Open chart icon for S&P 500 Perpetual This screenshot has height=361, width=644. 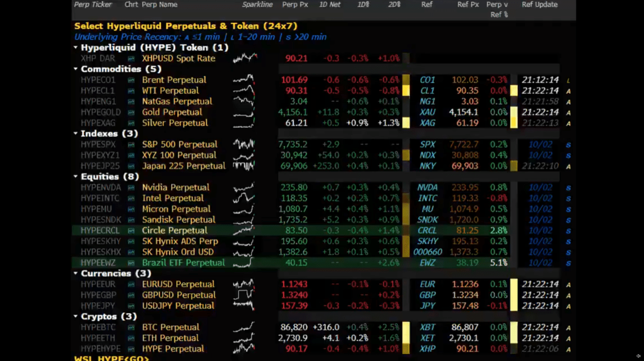[x=131, y=145]
